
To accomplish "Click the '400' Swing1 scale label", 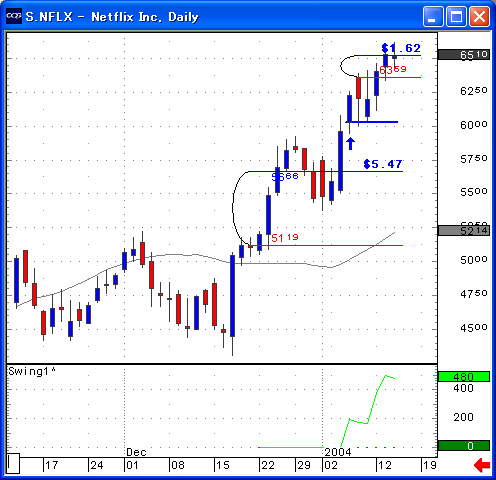I will pos(463,388).
